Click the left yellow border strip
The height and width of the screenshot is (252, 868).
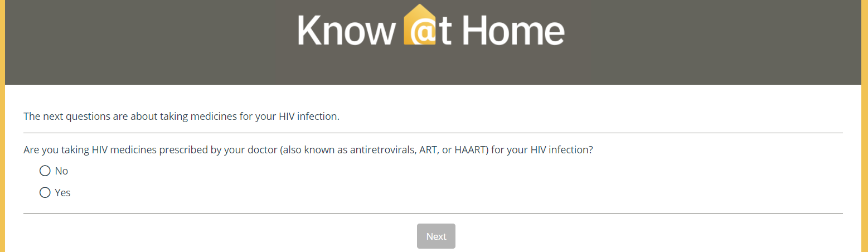(x=2, y=139)
